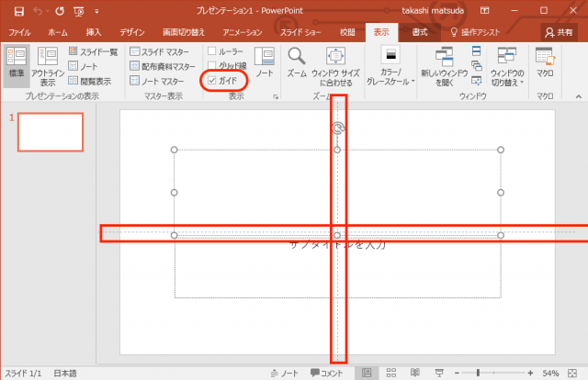Viewport: 588px width, 380px height.
Task: Switch to the ホーム tab
Action: click(x=56, y=32)
